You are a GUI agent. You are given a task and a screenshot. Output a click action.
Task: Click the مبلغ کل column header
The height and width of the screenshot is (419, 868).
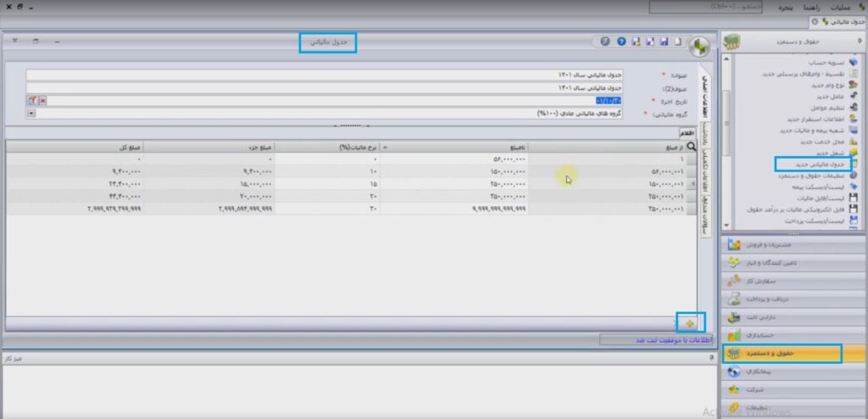click(x=75, y=147)
